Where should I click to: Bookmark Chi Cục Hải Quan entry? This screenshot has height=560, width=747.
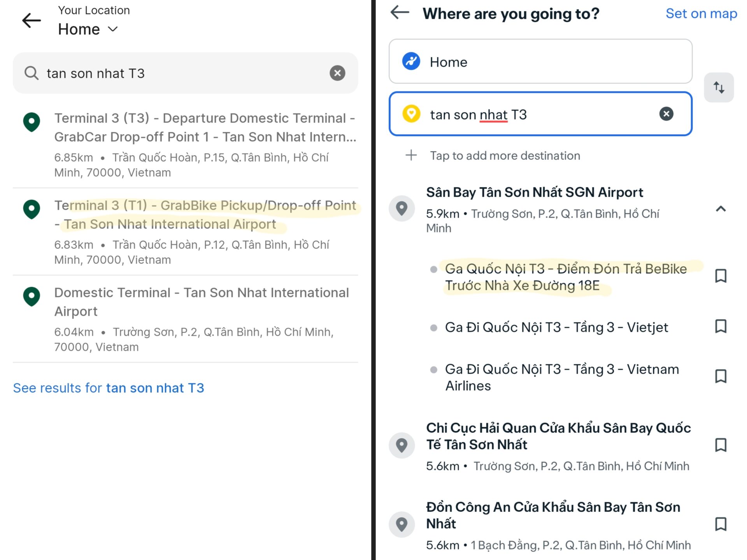[x=721, y=445]
